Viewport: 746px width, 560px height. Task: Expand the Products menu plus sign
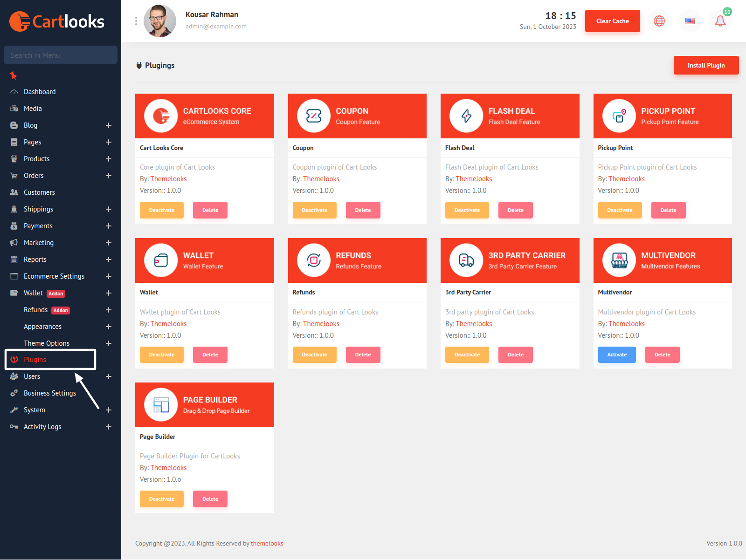click(x=109, y=159)
